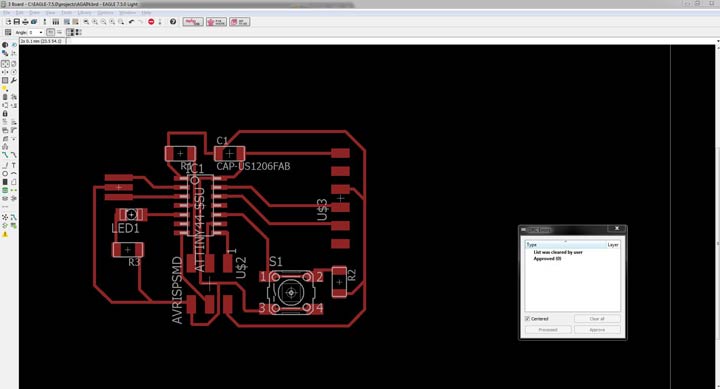Select the Lock tool
Viewport: 720px width, 389px height.
point(5,113)
